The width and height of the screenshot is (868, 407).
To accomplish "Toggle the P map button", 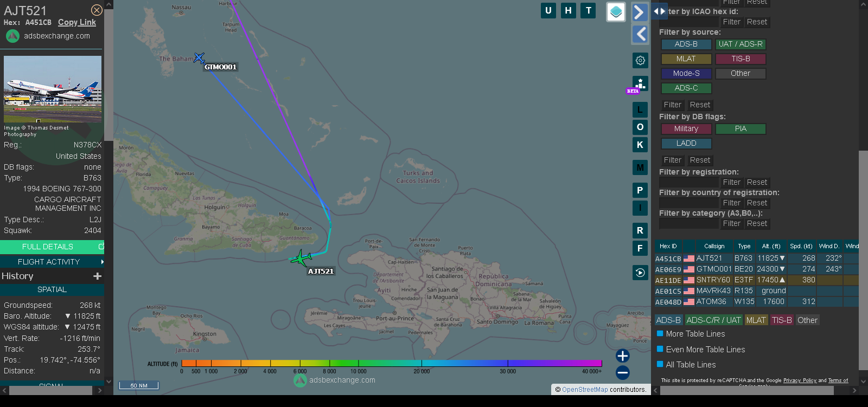I will tap(640, 190).
